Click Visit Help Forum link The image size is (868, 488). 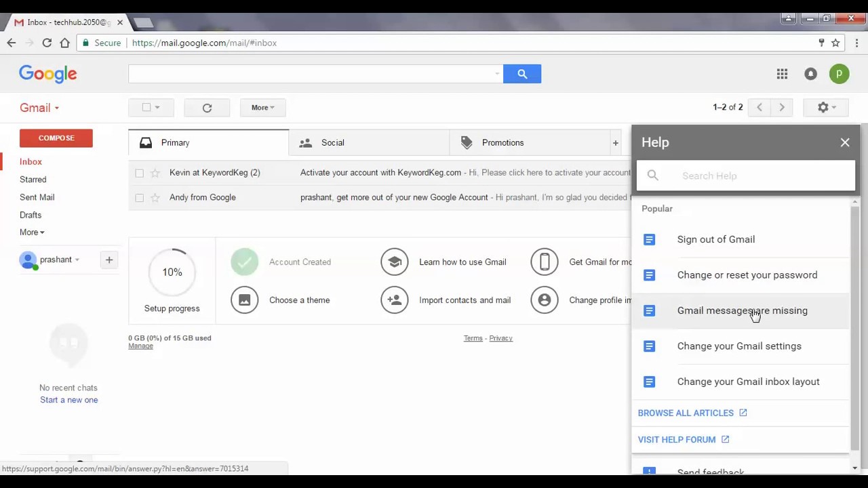(x=683, y=440)
